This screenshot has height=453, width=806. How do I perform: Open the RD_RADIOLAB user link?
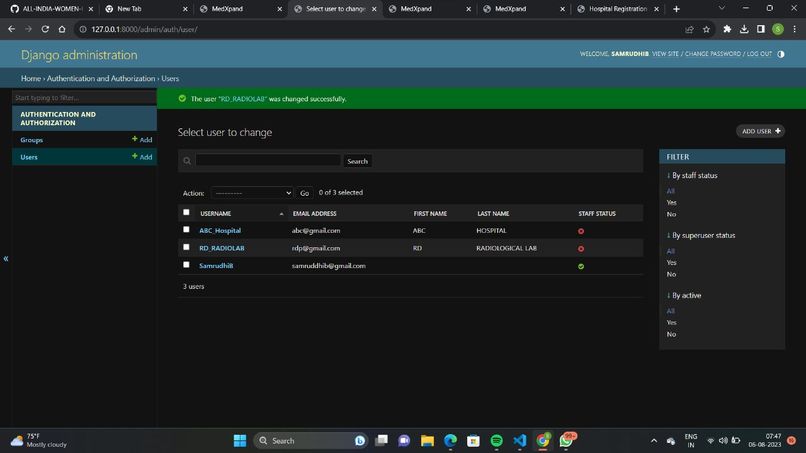click(222, 248)
